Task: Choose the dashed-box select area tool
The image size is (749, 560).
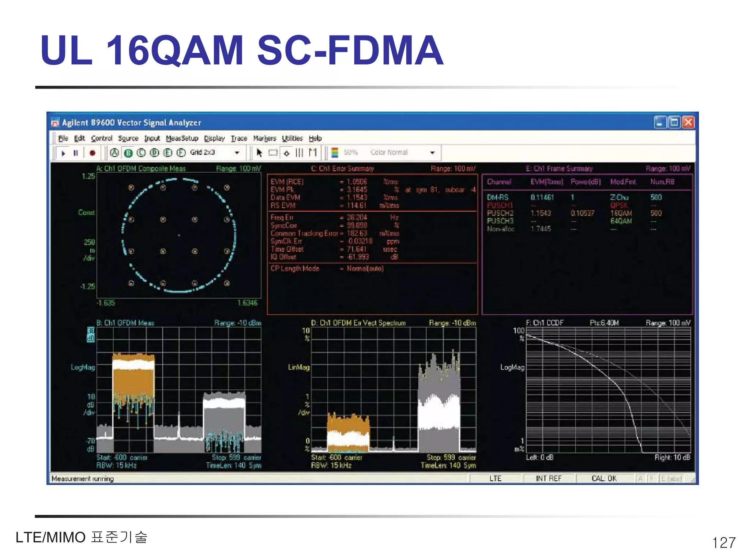Action: tap(273, 153)
